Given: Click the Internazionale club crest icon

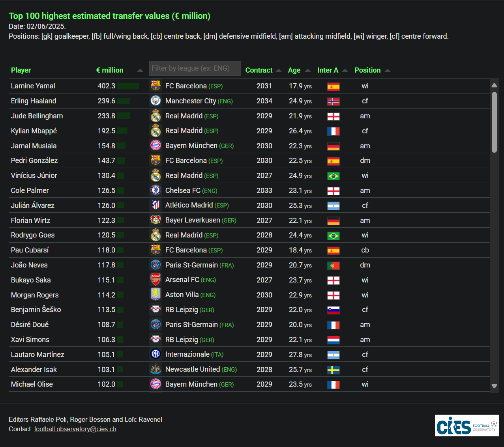Looking at the screenshot, I should coord(156,354).
